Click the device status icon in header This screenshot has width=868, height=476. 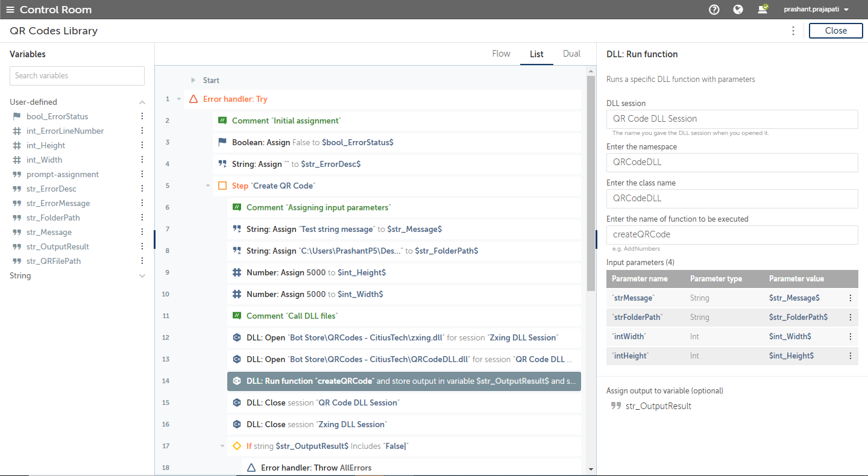point(763,9)
